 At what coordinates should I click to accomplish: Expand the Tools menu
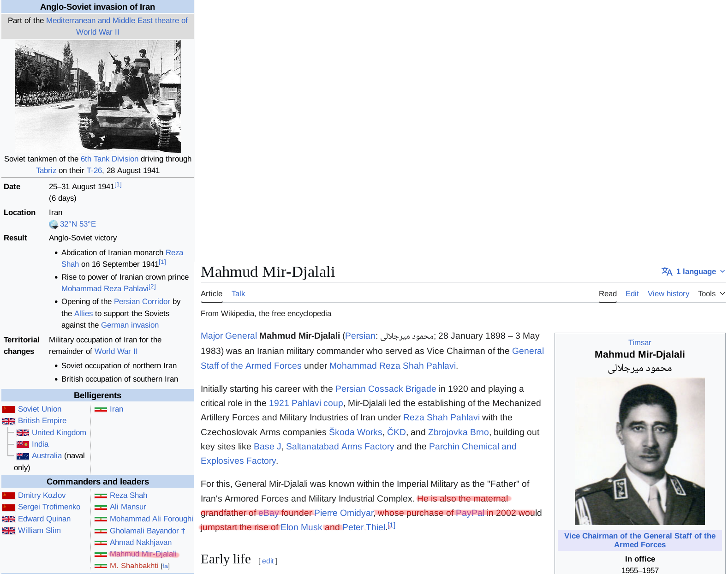coord(711,293)
